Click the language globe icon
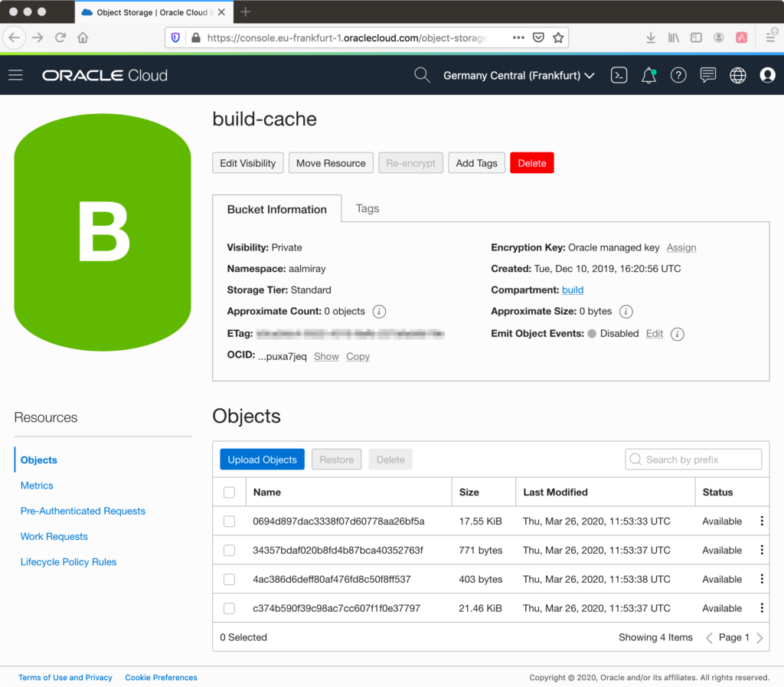Screen dimensions: 784x687 [737, 75]
